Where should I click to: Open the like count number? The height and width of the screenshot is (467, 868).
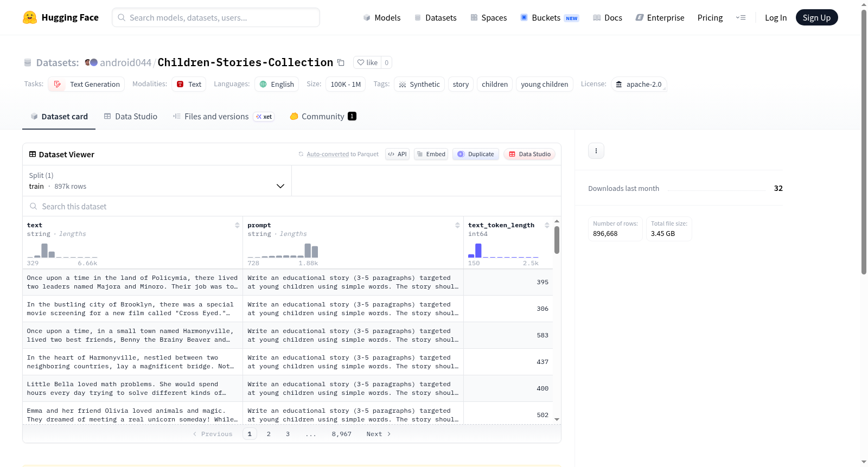[x=386, y=62]
